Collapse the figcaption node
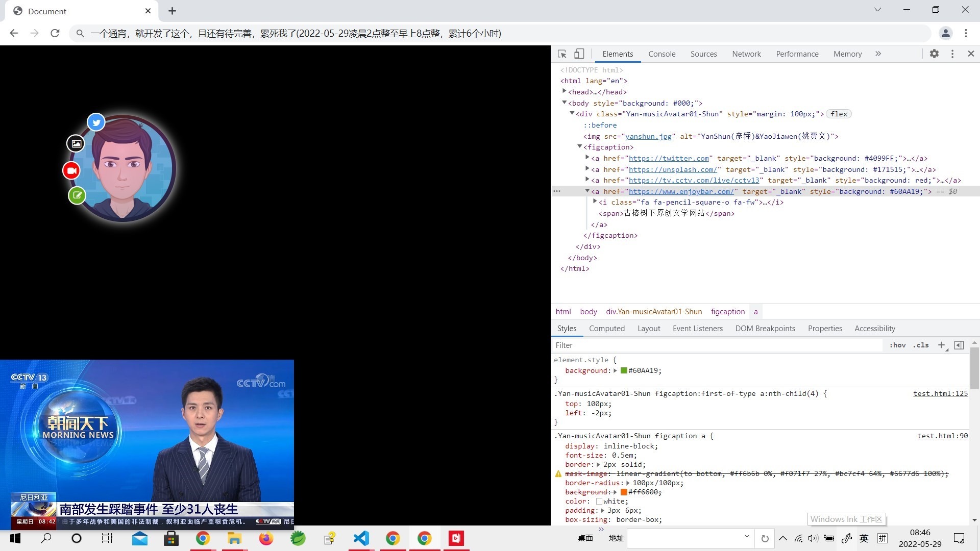 click(x=579, y=146)
